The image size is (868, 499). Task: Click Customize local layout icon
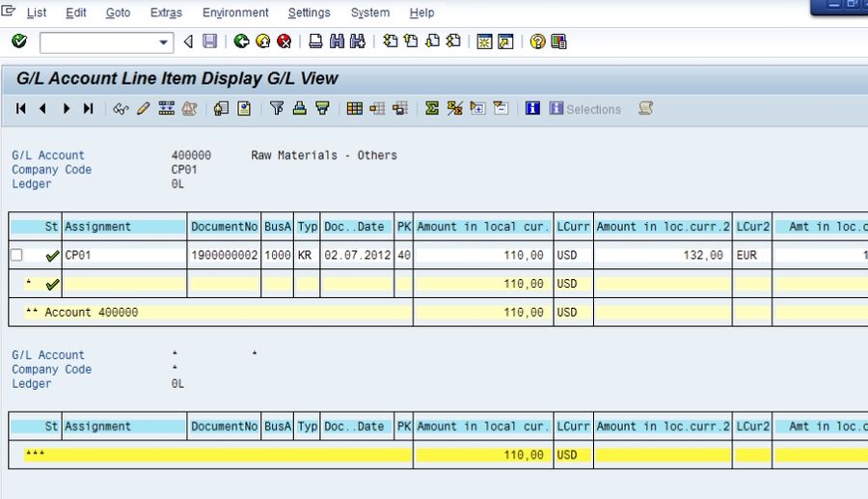tap(558, 42)
